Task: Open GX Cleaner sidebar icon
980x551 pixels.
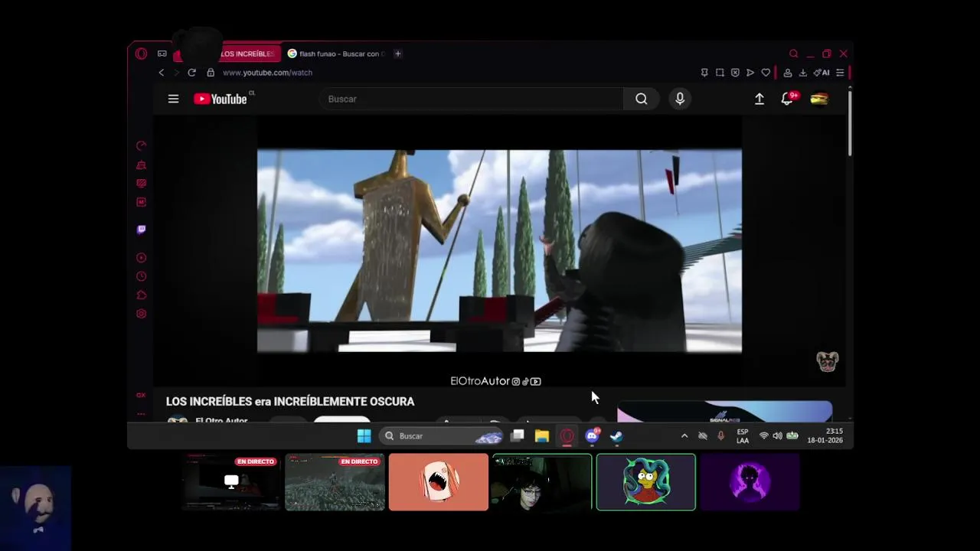Action: coord(141,165)
